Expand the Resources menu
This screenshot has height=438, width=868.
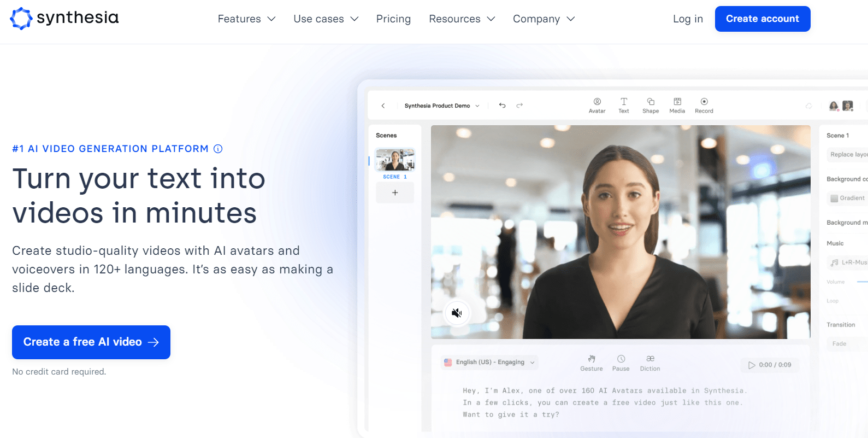(462, 19)
